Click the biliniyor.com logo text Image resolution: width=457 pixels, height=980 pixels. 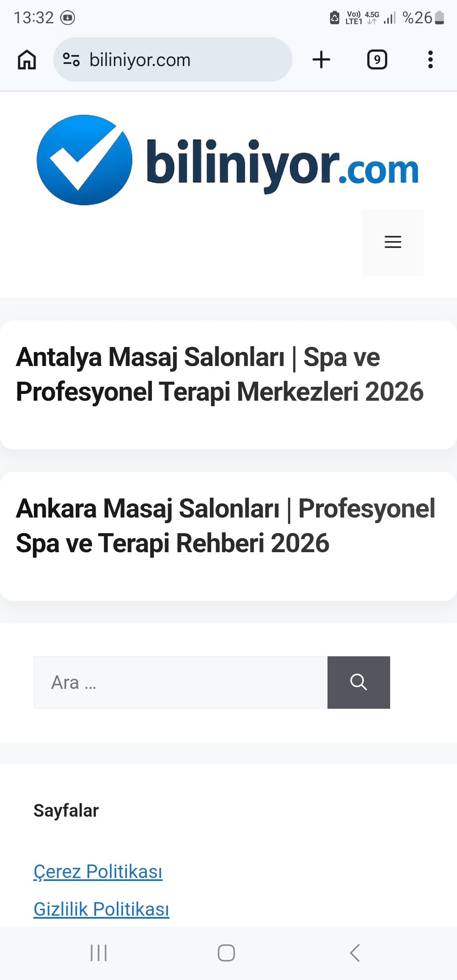283,165
